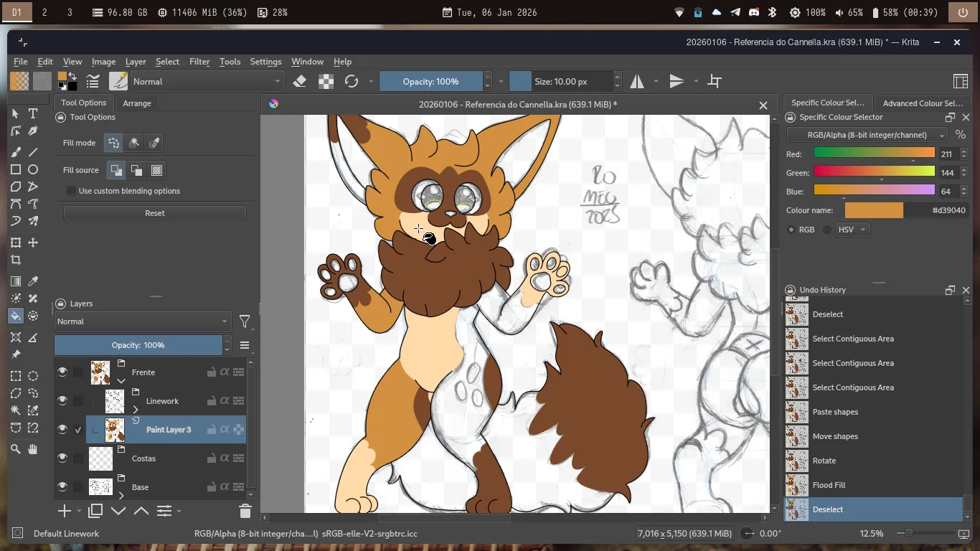Activate the Zoom tool magnifier
980x551 pixels.
click(x=16, y=449)
